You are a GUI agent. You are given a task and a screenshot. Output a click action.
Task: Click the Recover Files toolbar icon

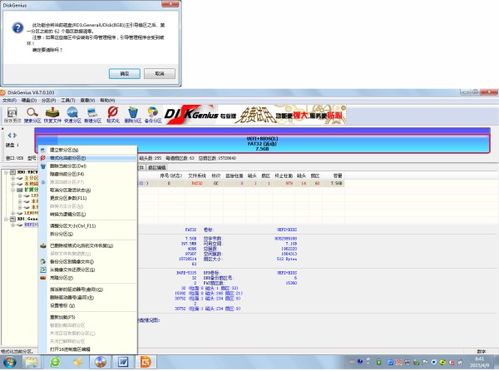click(52, 115)
